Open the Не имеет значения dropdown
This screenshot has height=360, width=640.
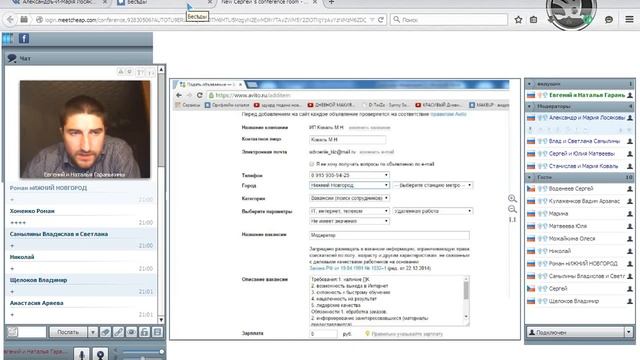pyautogui.click(x=349, y=221)
